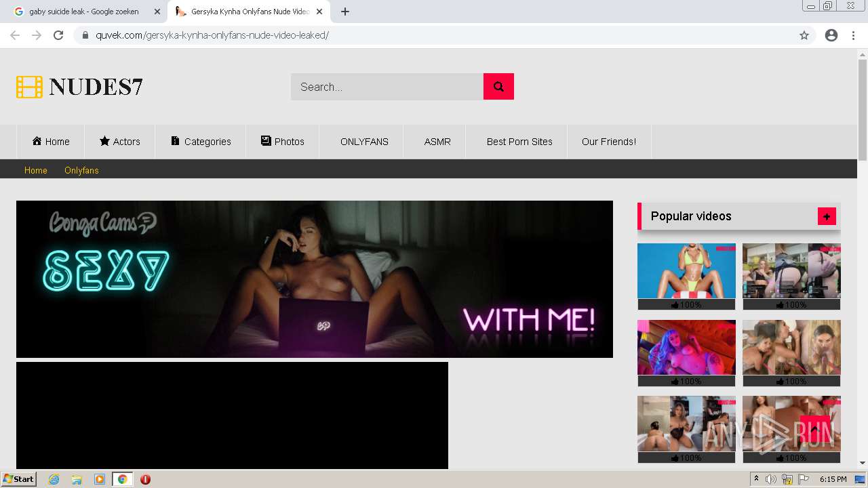Open the Chrome three-dot menu

click(x=853, y=35)
